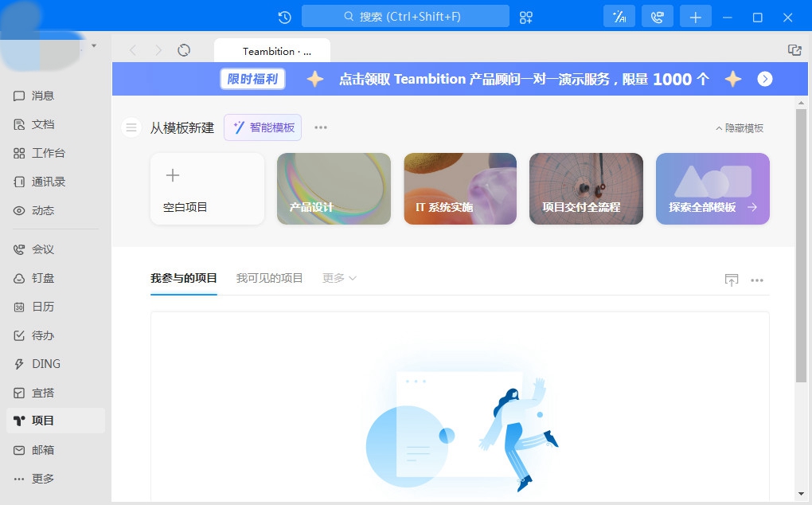The height and width of the screenshot is (505, 812).
Task: Open the history clock icon in title bar
Action: (x=285, y=17)
